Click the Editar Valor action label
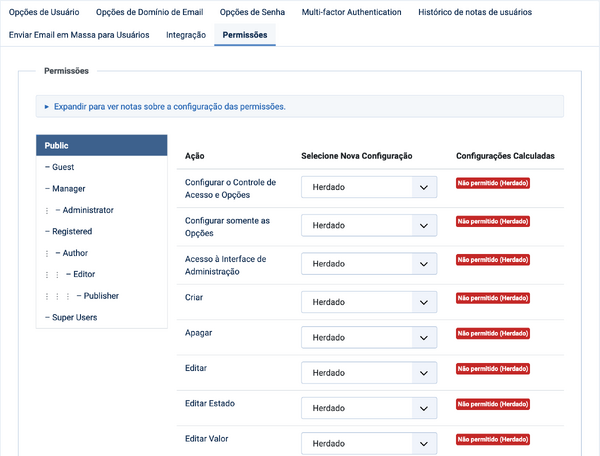This screenshot has width=600, height=456. (207, 438)
